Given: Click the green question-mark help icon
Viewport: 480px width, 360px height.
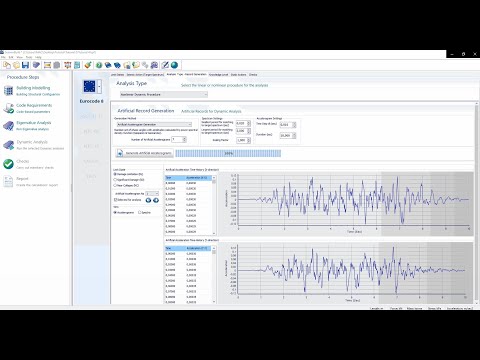Looking at the screenshot, I should coord(99,65).
